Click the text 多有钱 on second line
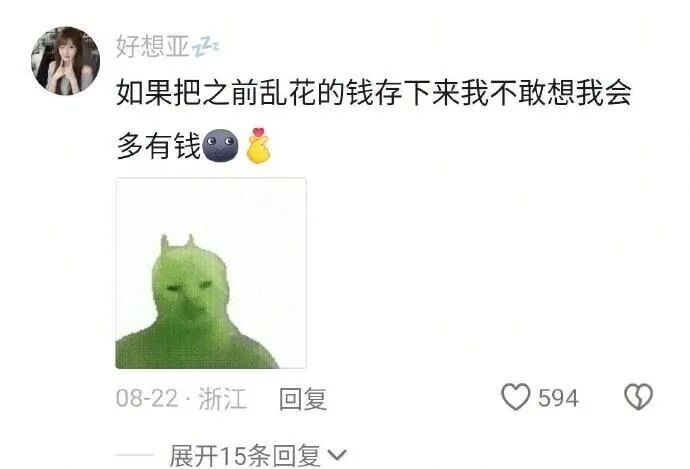This screenshot has width=690, height=469. 158,146
